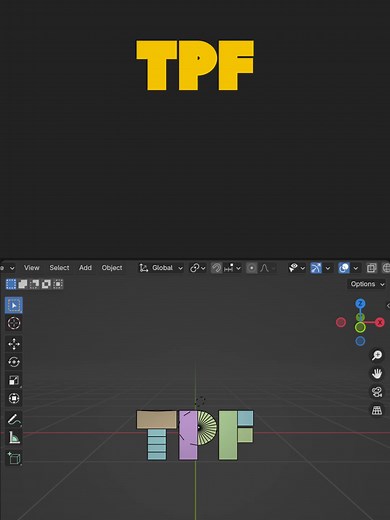
Task: Set selection mode to extend
Action: coord(23,284)
